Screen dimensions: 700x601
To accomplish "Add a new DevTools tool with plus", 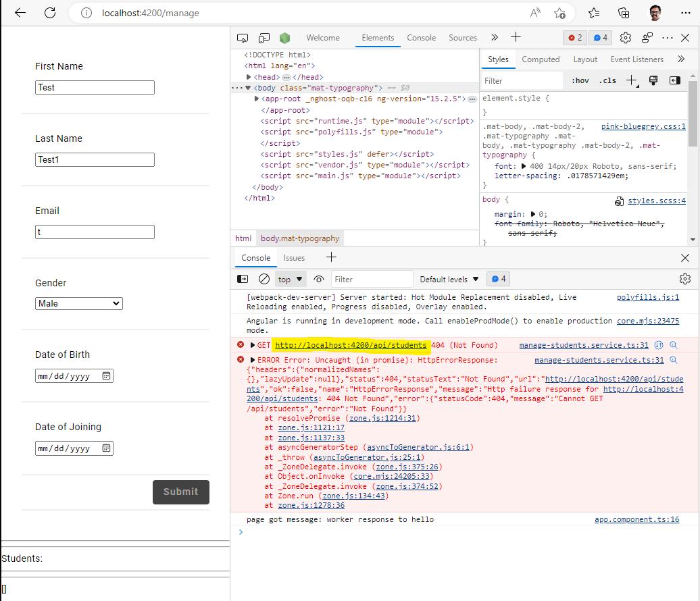I will [516, 37].
